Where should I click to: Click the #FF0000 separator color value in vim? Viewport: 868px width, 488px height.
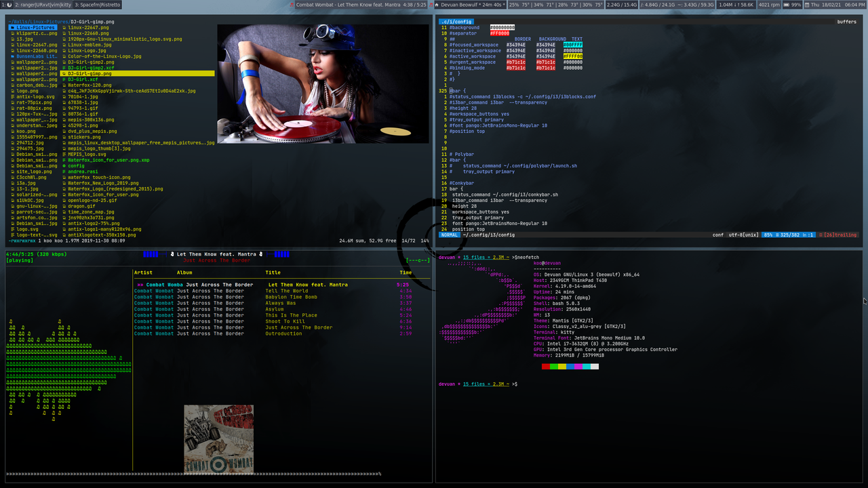click(499, 33)
